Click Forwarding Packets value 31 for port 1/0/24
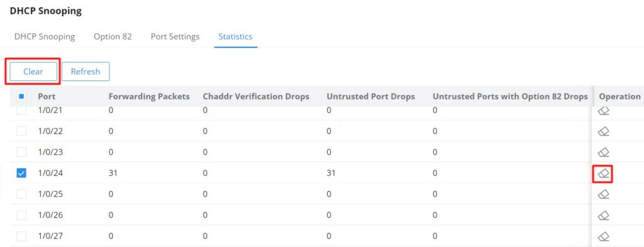Image resolution: width=644 pixels, height=247 pixels. 113,173
